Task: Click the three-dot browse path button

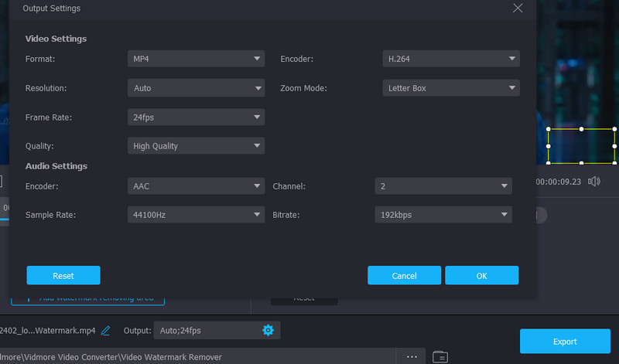Action: (412, 356)
